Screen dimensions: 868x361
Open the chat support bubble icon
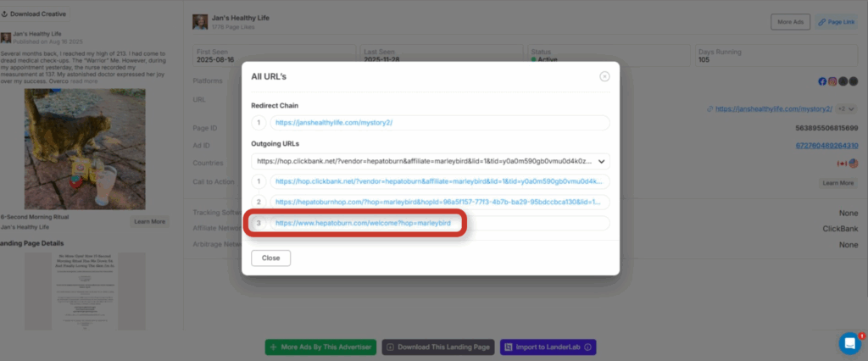(849, 343)
